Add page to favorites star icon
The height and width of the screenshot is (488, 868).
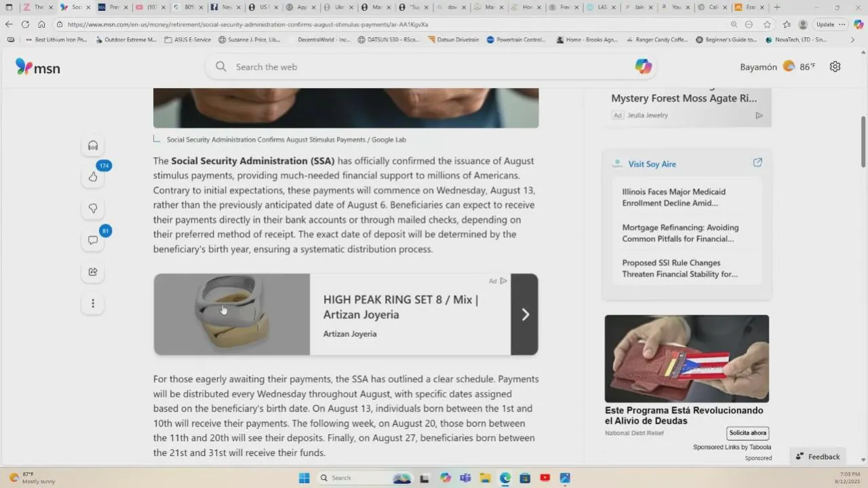(x=767, y=24)
